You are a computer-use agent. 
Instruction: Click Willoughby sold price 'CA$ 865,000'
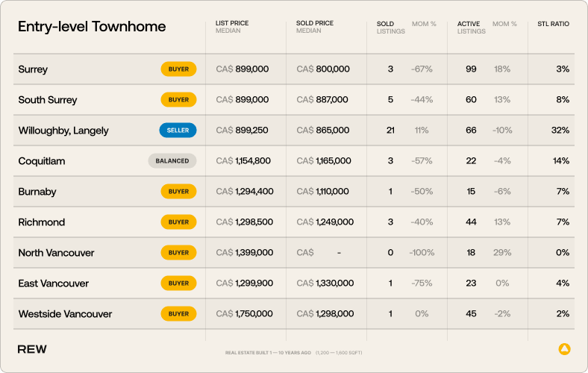pyautogui.click(x=323, y=130)
